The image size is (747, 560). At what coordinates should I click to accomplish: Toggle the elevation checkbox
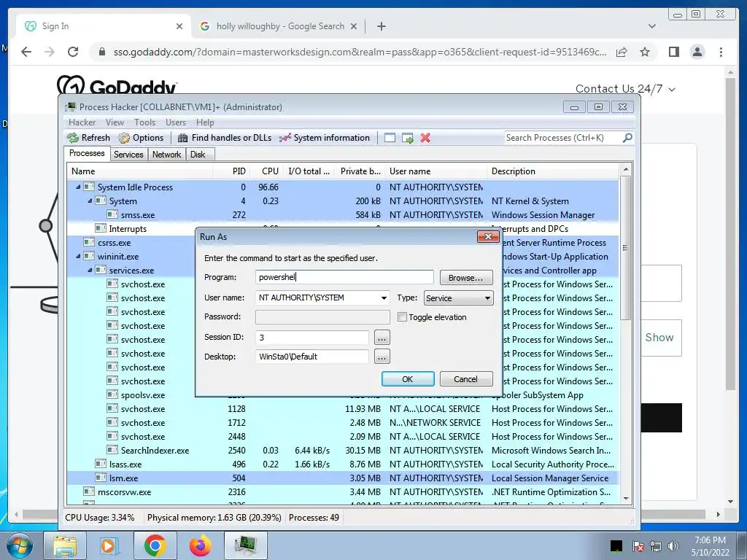[402, 316]
